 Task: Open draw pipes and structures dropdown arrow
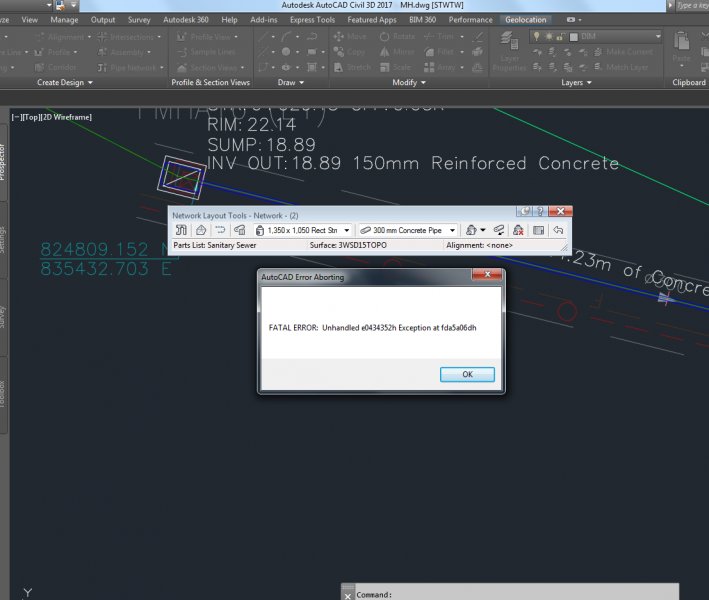click(483, 230)
